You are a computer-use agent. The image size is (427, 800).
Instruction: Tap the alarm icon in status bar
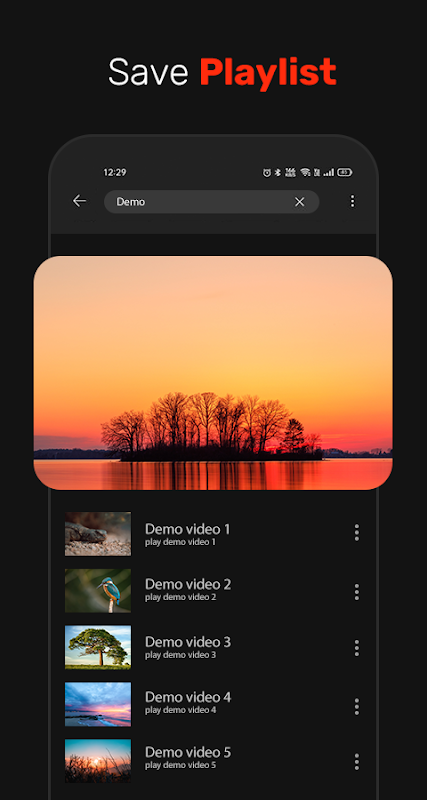(266, 172)
